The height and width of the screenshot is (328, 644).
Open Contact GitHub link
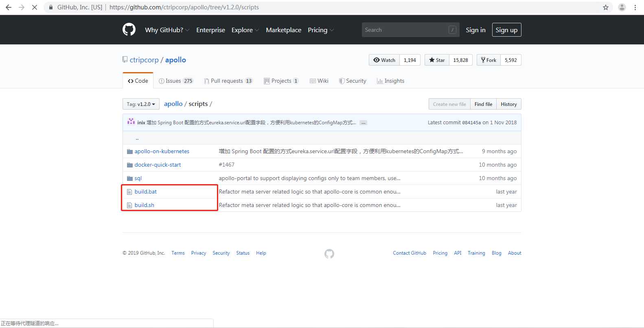point(410,253)
